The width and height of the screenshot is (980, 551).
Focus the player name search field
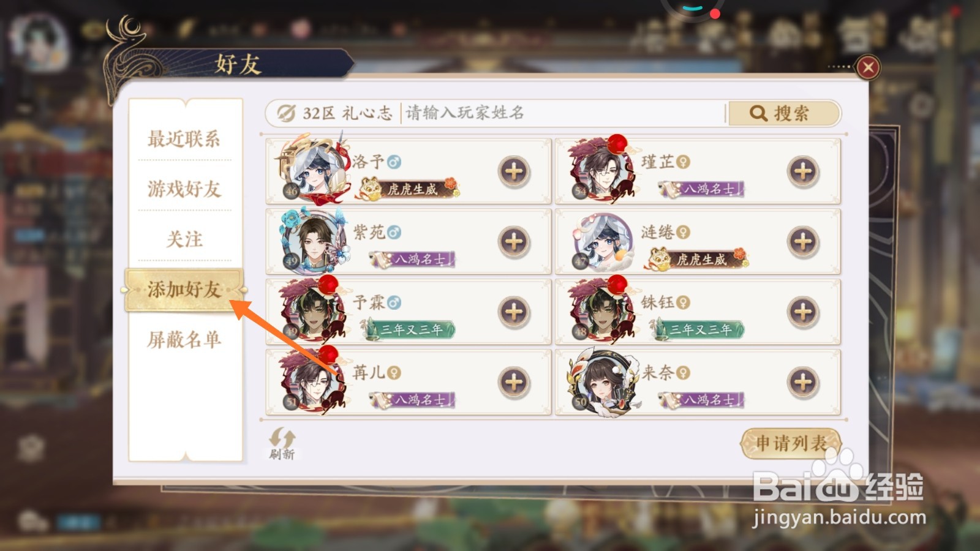563,113
